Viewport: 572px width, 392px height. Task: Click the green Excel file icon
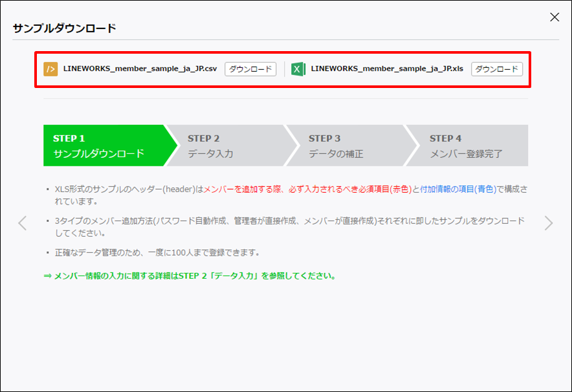click(x=298, y=69)
